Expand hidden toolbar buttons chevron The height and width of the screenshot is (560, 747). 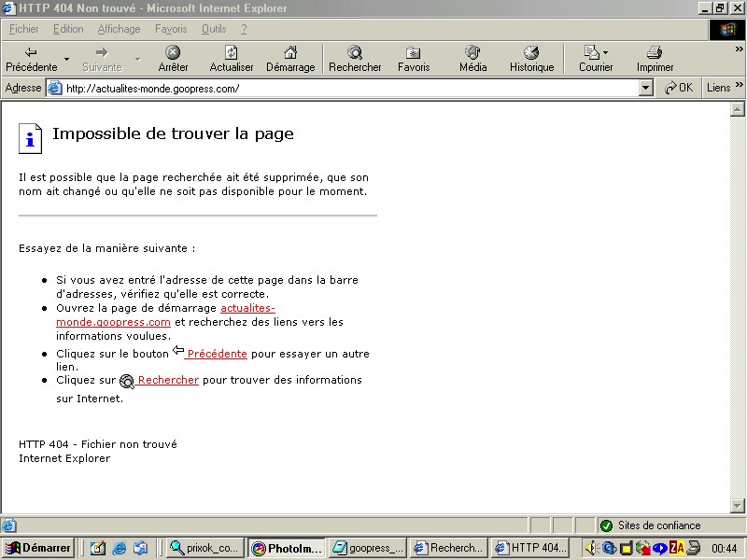pyautogui.click(x=739, y=49)
